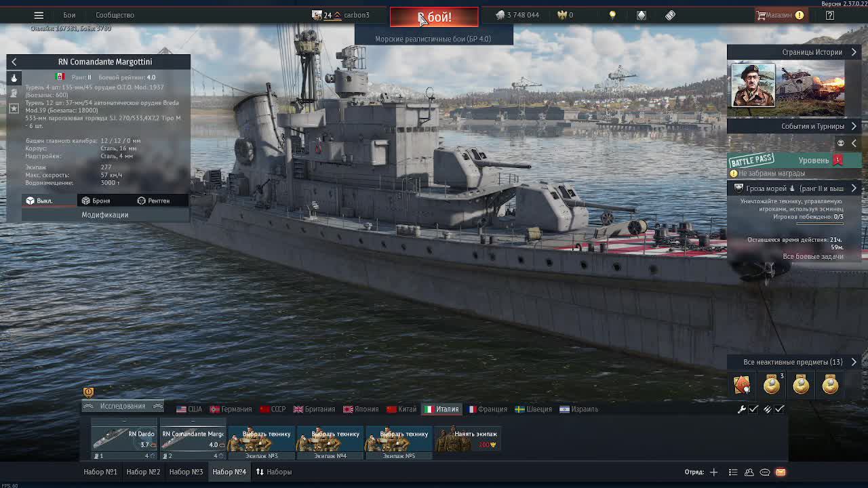This screenshot has width=868, height=488.
Task: Click the light bulb icon in top bar
Action: click(x=612, y=15)
